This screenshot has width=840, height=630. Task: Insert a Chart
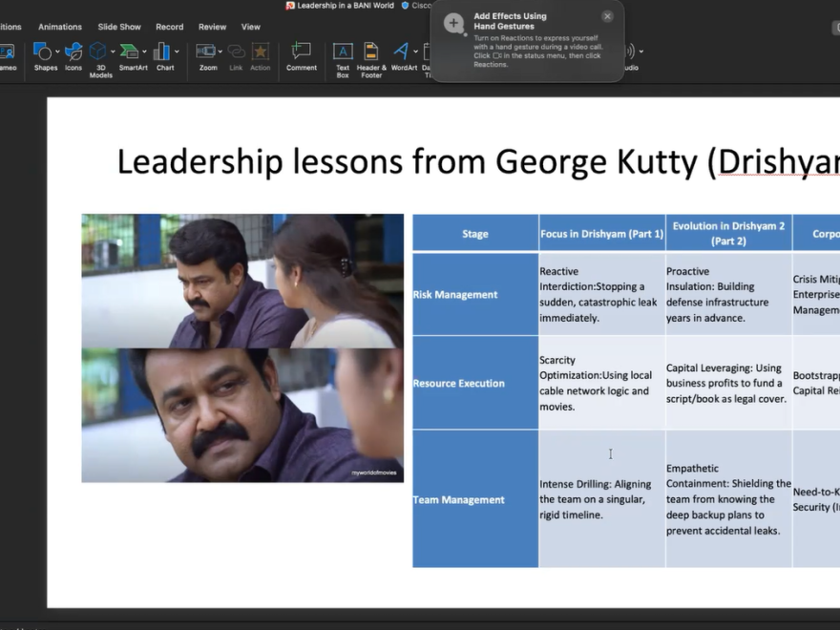pos(164,56)
